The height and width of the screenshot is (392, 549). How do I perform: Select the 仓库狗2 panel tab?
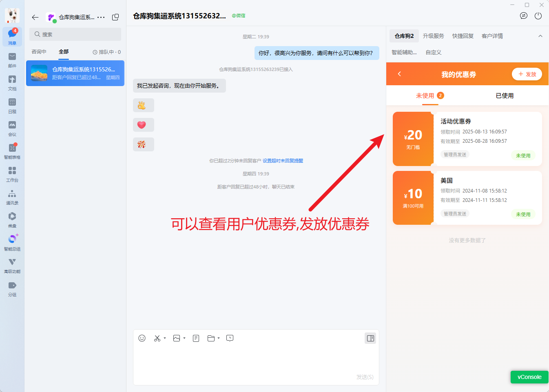[404, 36]
